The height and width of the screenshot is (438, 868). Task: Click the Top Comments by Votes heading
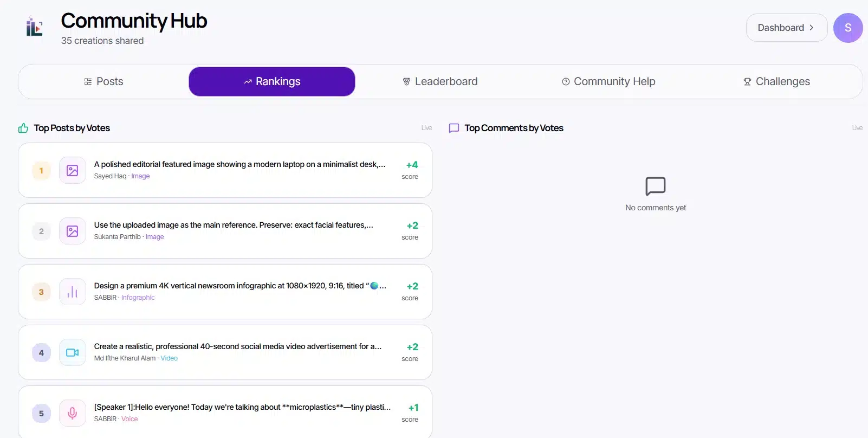tap(514, 128)
